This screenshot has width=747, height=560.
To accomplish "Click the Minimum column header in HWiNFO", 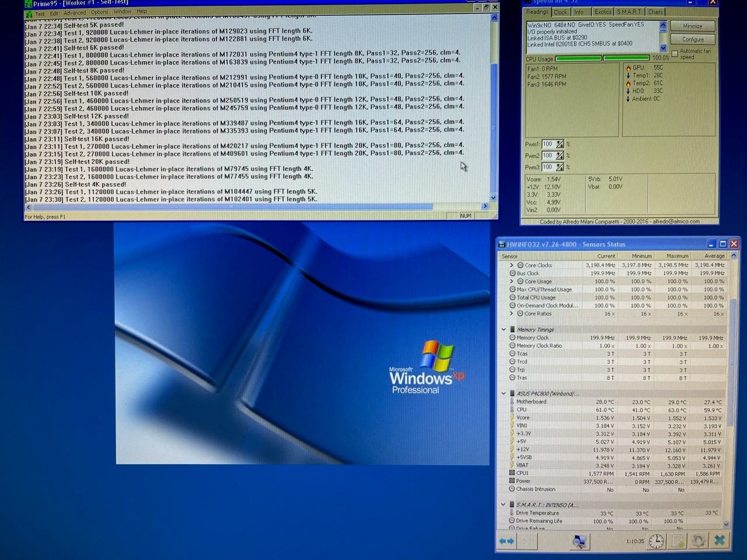I will tap(636, 256).
